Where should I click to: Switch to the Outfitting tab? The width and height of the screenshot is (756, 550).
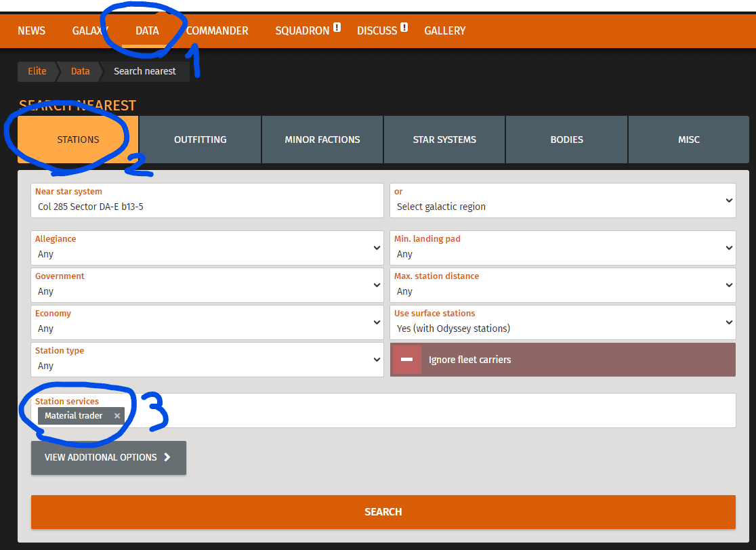pyautogui.click(x=200, y=140)
